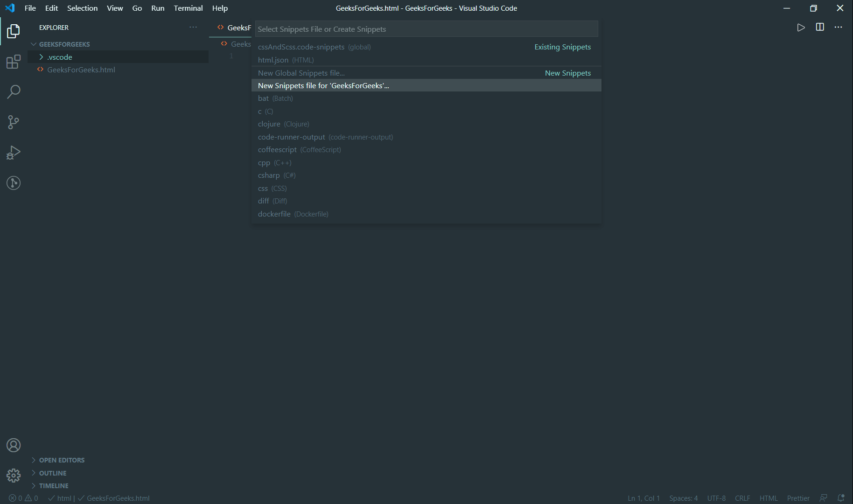Open the Search view
The image size is (853, 504).
[14, 92]
